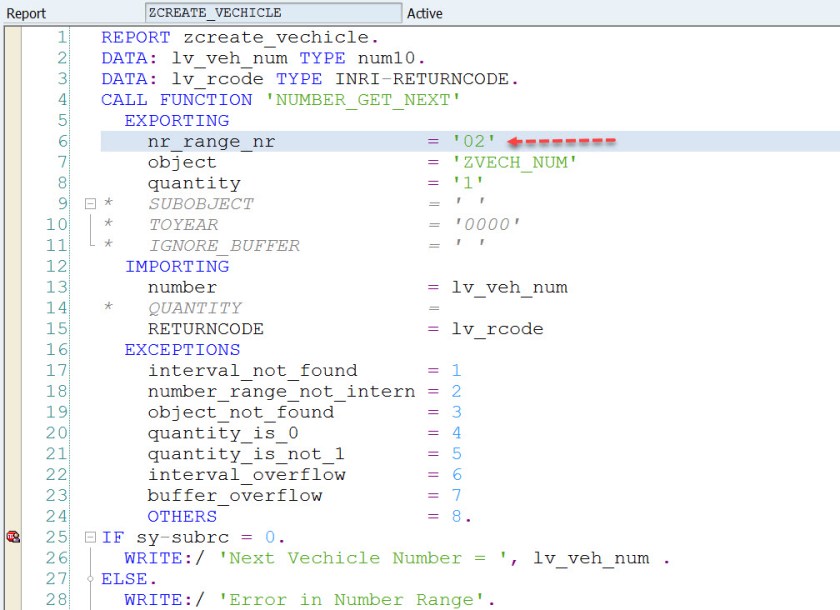Click the value '02' on line 6

473,141
